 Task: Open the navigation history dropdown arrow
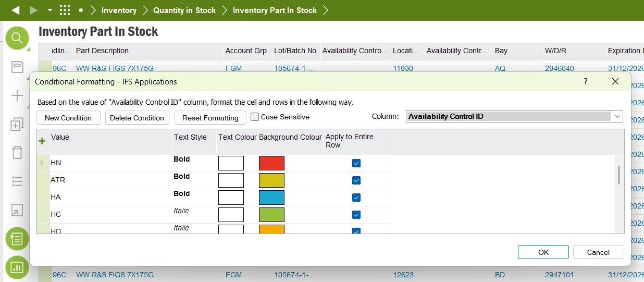coord(49,10)
